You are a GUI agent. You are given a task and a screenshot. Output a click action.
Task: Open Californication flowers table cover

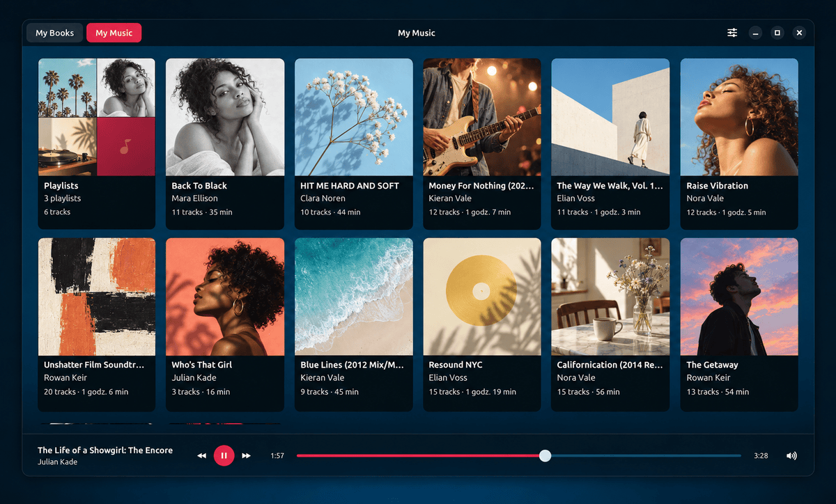pyautogui.click(x=610, y=297)
